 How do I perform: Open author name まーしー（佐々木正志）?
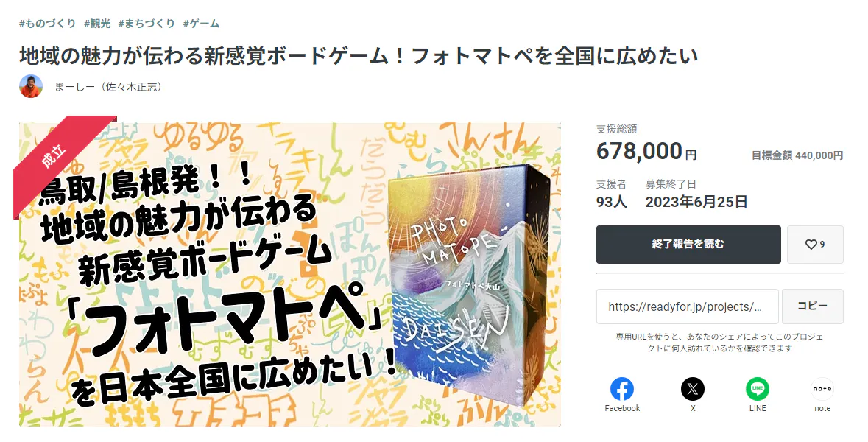tap(108, 87)
